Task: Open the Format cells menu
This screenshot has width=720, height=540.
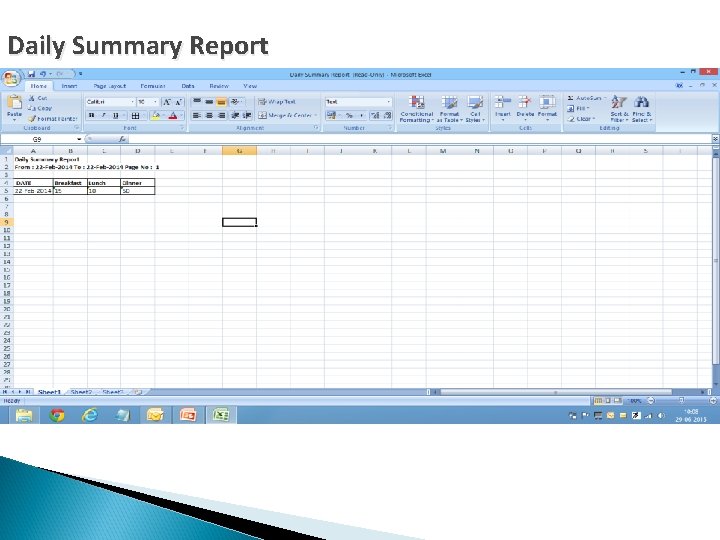Action: coord(547,108)
